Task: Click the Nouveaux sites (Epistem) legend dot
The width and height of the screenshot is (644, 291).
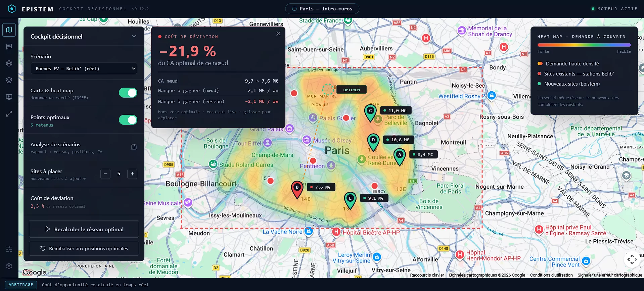Action: [x=539, y=84]
